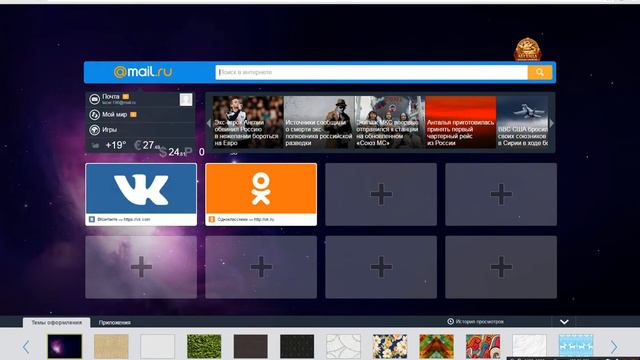Show more themes with right arrow
This screenshot has height=360, width=640.
click(x=614, y=347)
